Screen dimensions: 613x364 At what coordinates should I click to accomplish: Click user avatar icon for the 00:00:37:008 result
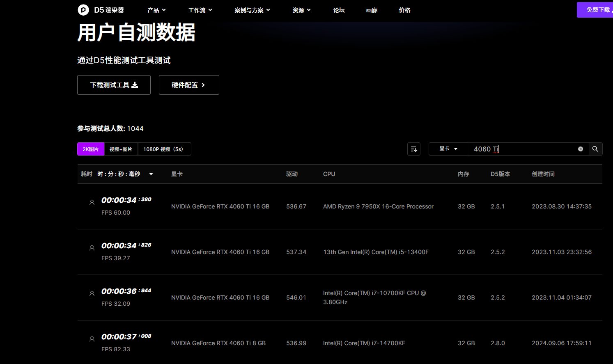tap(92, 339)
